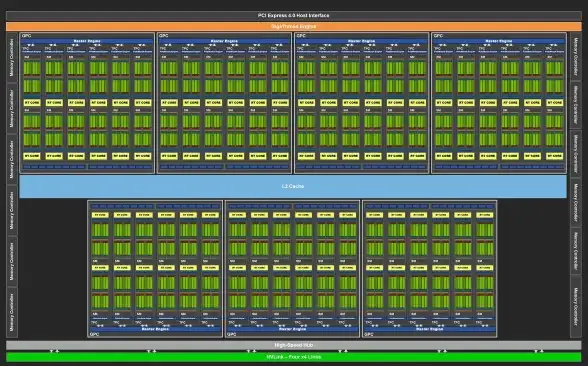Select the gray High-Speed Hub bar

[x=294, y=345]
